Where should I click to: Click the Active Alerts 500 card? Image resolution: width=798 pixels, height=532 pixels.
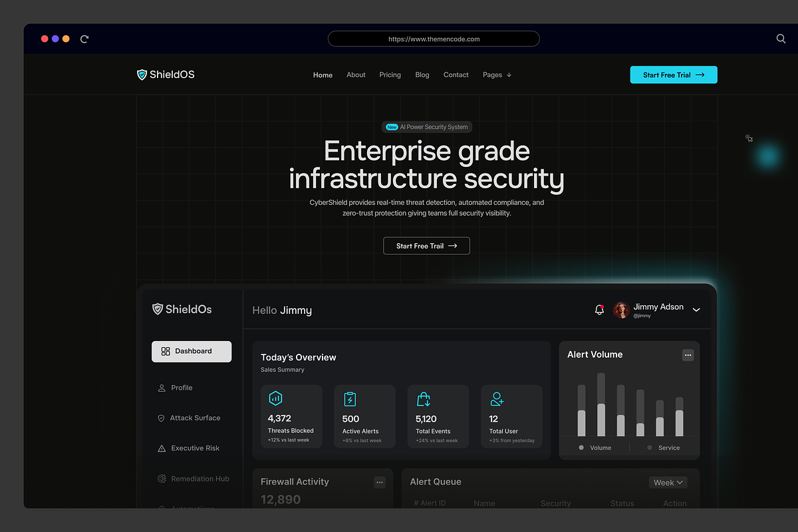click(x=364, y=416)
